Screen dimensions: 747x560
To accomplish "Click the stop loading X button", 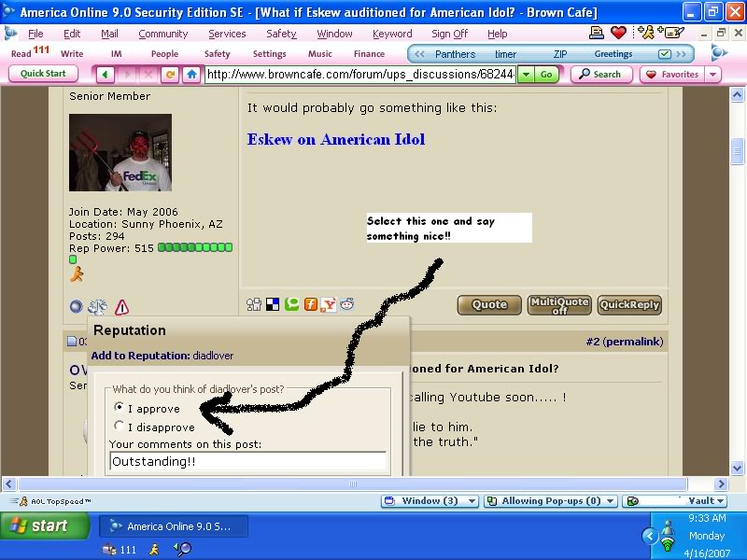I will pyautogui.click(x=148, y=75).
